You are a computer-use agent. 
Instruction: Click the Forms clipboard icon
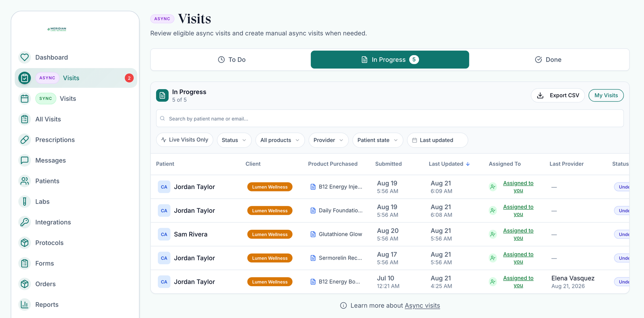[25, 263]
